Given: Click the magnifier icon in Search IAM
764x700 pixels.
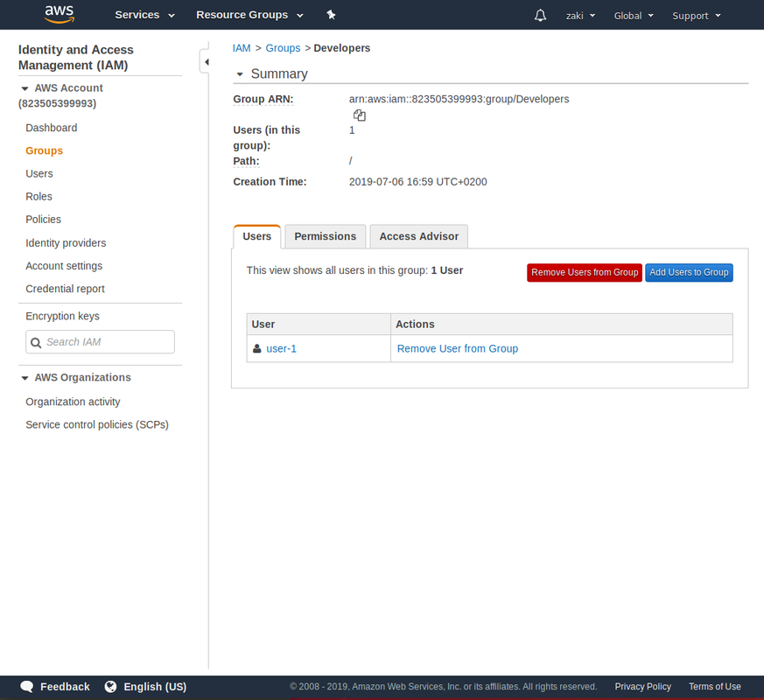Looking at the screenshot, I should 36,342.
